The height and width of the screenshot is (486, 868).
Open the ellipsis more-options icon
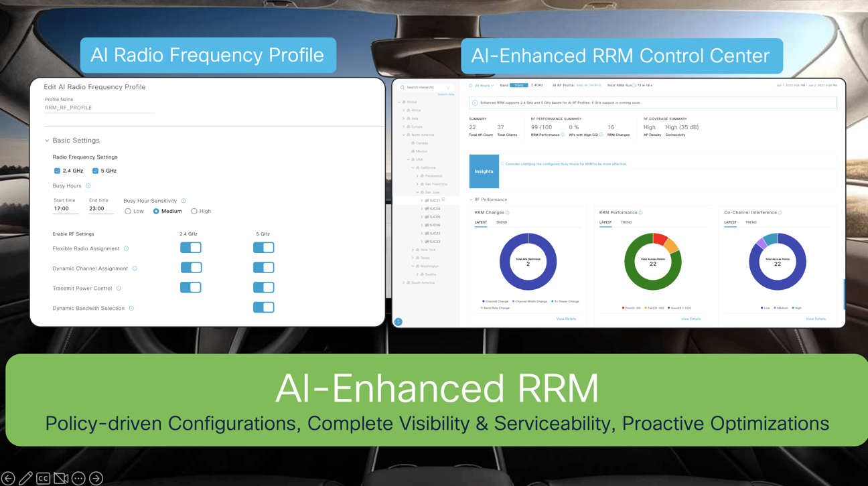78,478
